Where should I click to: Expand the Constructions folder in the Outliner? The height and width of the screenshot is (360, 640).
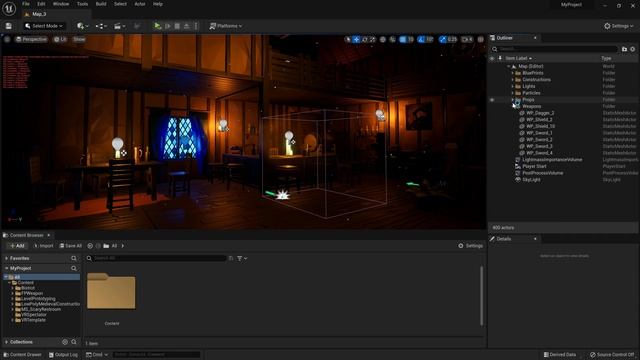(513, 80)
